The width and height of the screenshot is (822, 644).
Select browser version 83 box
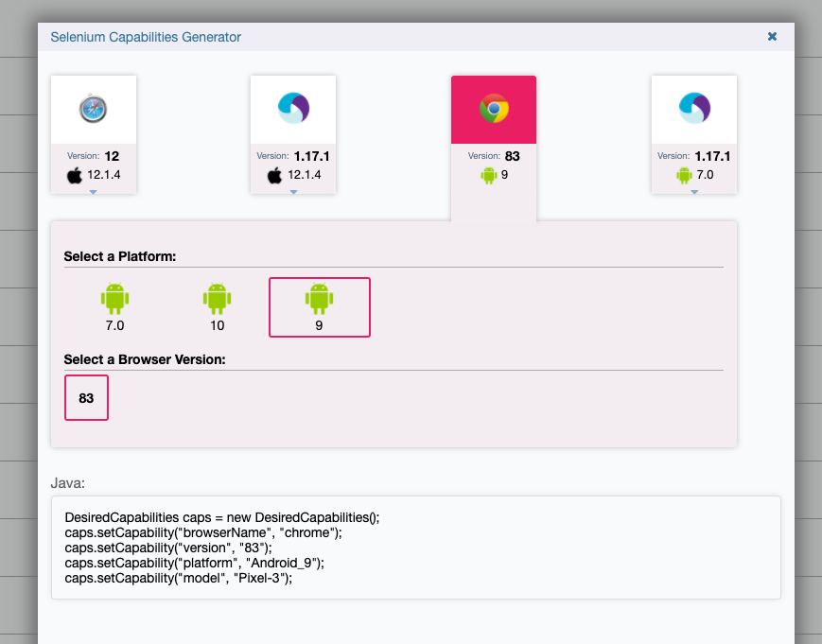86,398
